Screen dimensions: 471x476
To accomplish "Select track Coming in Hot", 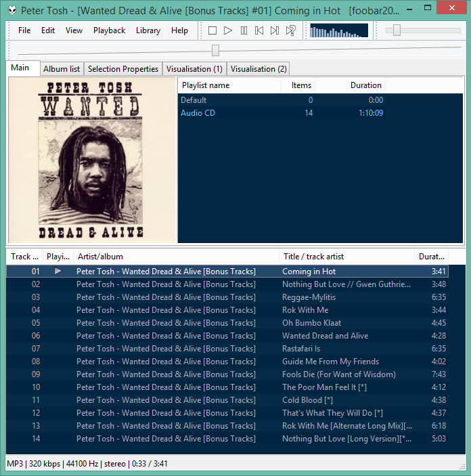I will point(227,271).
